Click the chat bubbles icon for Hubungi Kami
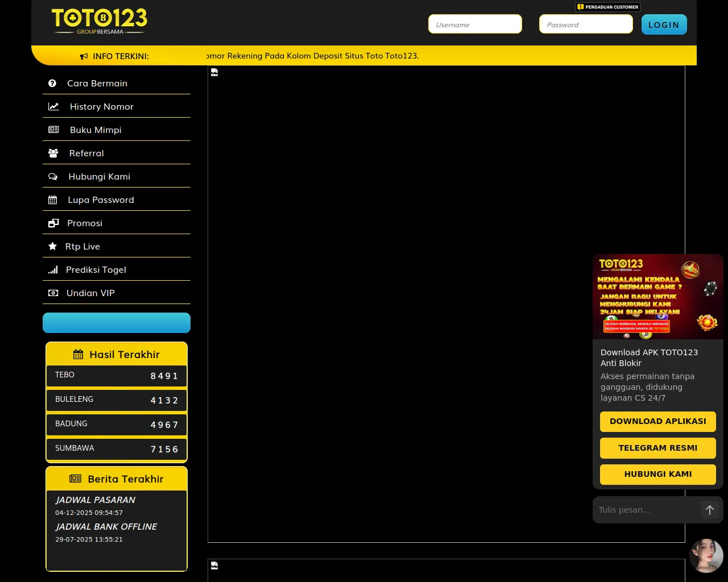 pos(53,177)
